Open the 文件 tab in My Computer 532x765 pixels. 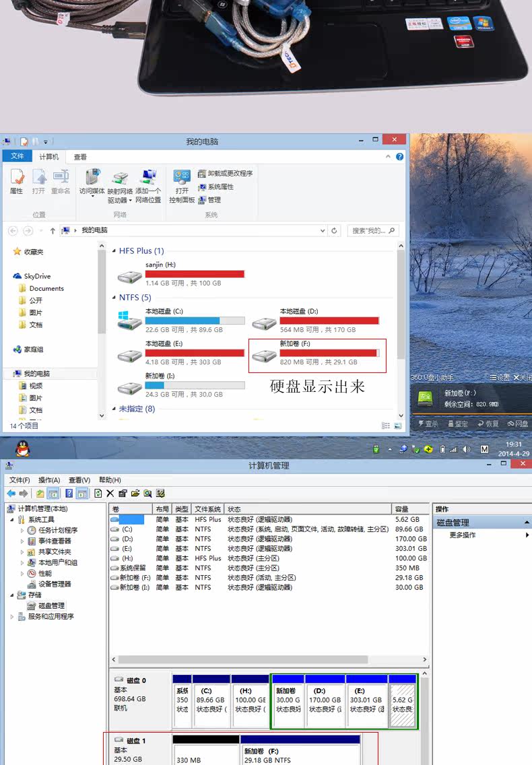pyautogui.click(x=18, y=156)
